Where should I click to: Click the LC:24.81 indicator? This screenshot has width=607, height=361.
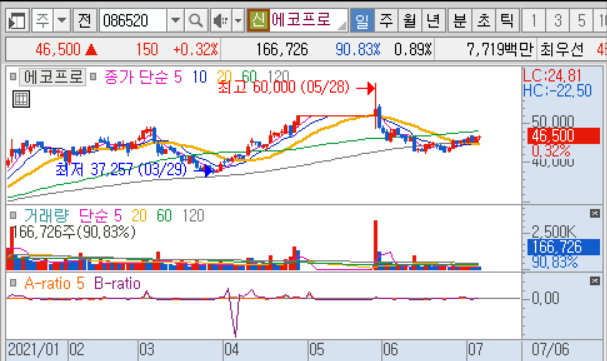click(x=552, y=75)
